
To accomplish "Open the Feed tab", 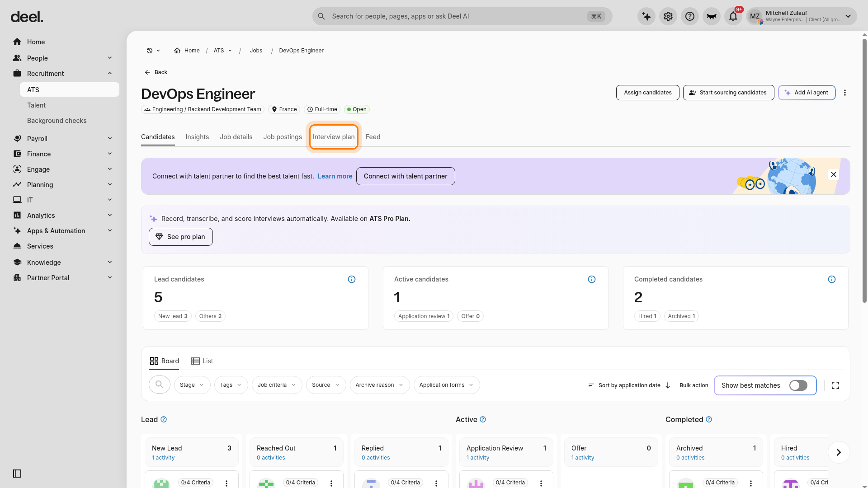I will tap(373, 137).
